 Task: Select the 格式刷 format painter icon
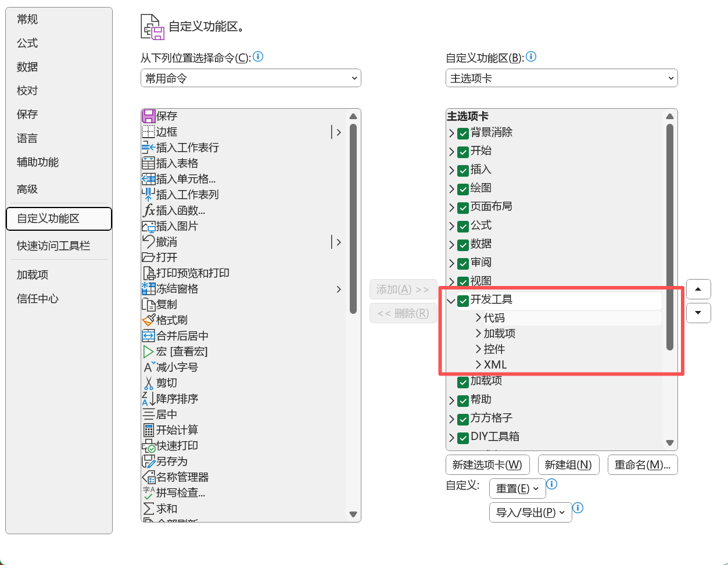149,320
